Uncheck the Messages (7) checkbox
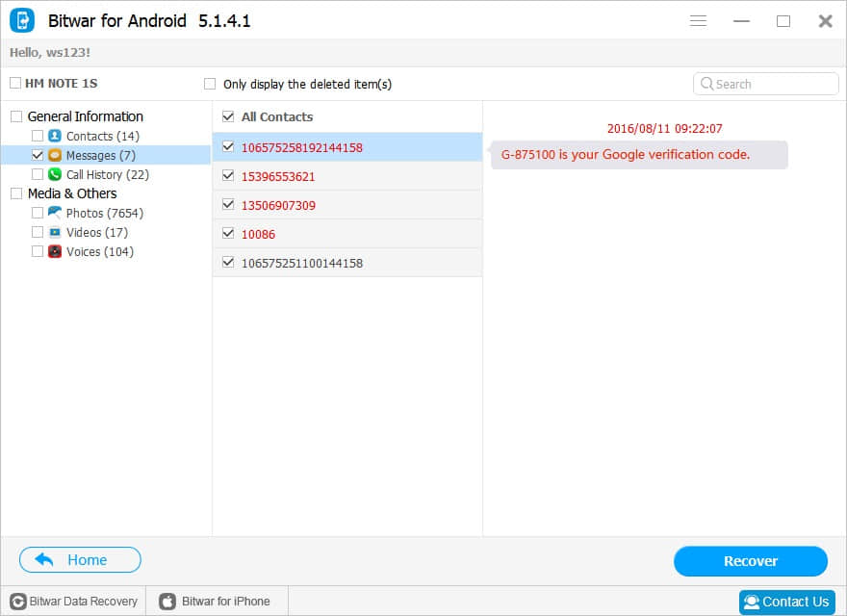The image size is (847, 616). point(38,155)
